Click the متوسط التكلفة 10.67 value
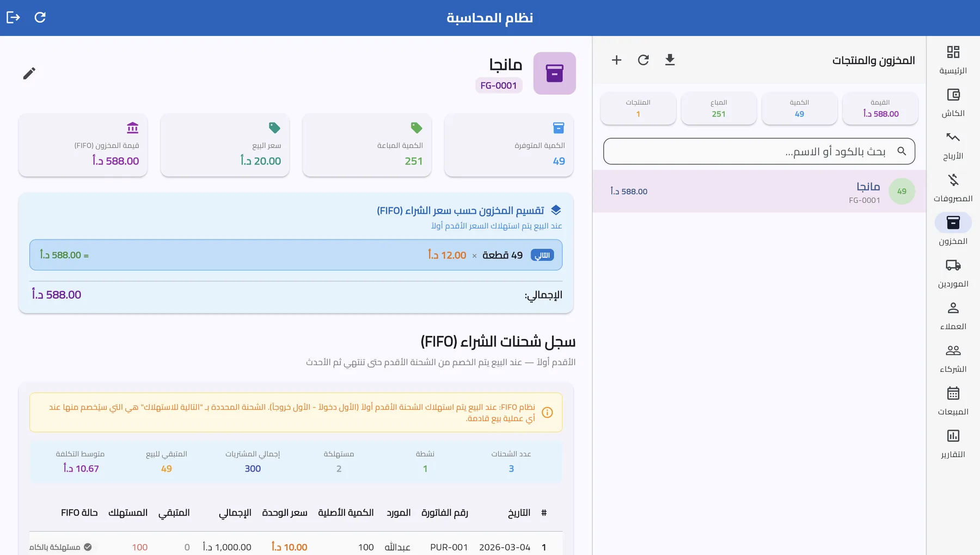Screen dimensions: 980x555 point(81,468)
